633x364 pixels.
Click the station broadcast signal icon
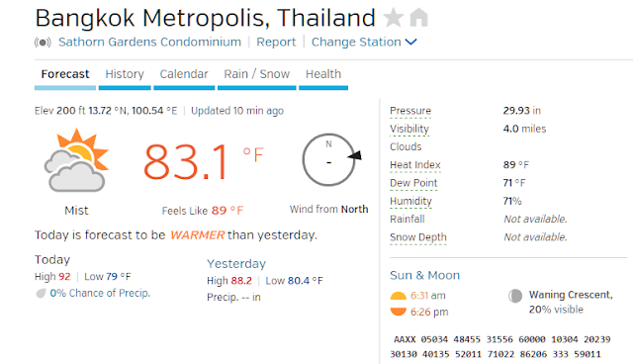point(43,42)
